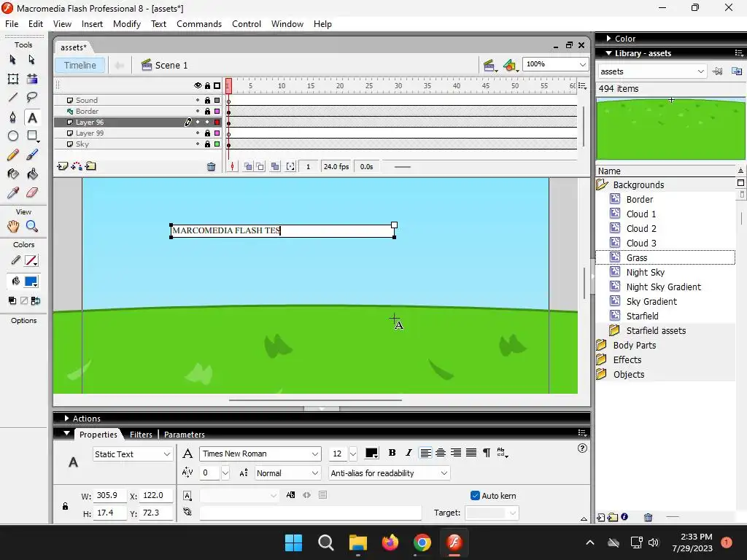Open the Control menu
Image resolution: width=747 pixels, height=560 pixels.
(247, 24)
